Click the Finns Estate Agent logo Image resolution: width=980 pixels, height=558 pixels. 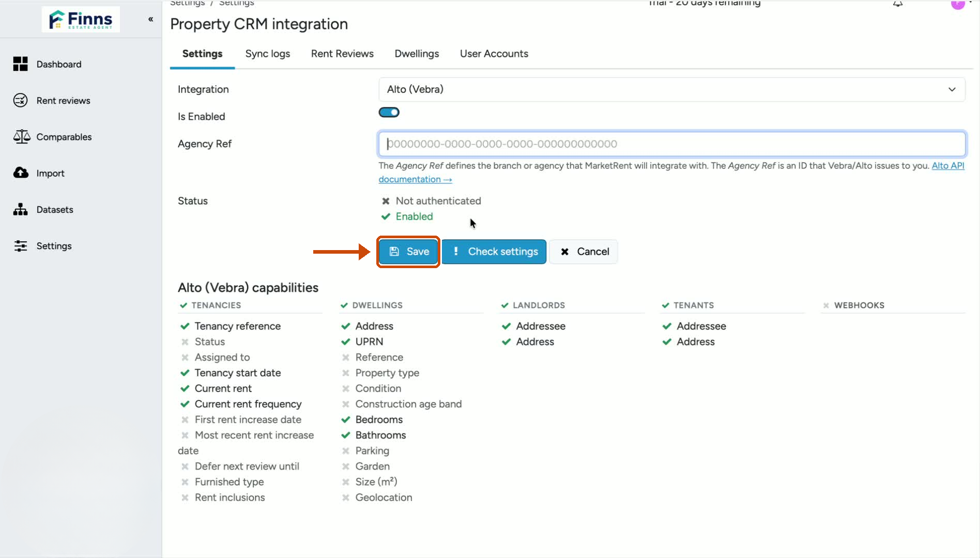pyautogui.click(x=81, y=20)
